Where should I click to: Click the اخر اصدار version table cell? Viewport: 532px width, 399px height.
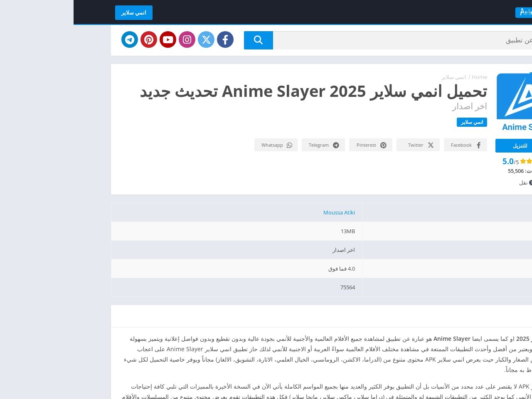[x=237, y=250]
